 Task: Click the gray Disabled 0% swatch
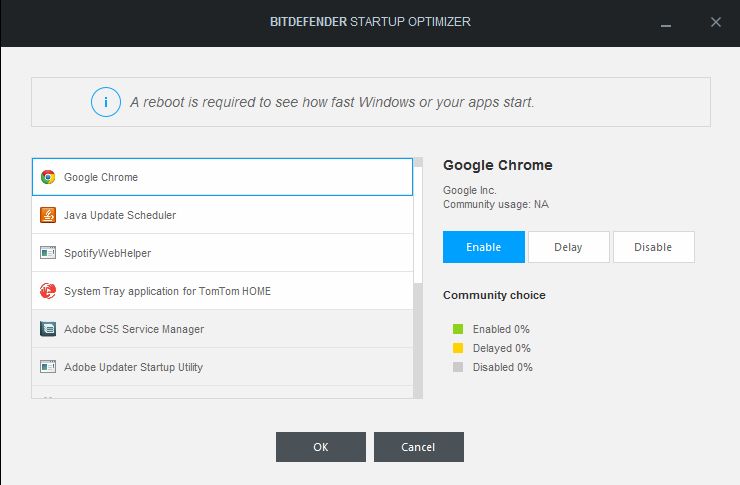458,367
